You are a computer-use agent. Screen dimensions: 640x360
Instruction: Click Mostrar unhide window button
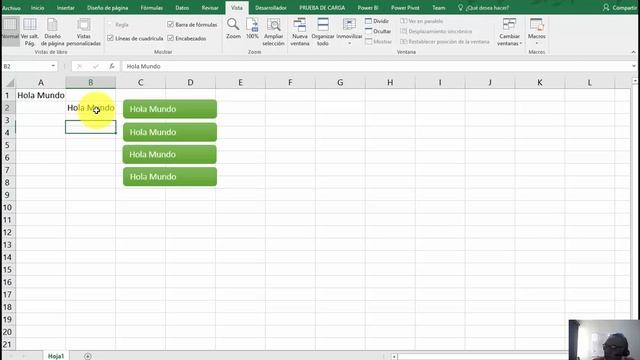(x=378, y=42)
